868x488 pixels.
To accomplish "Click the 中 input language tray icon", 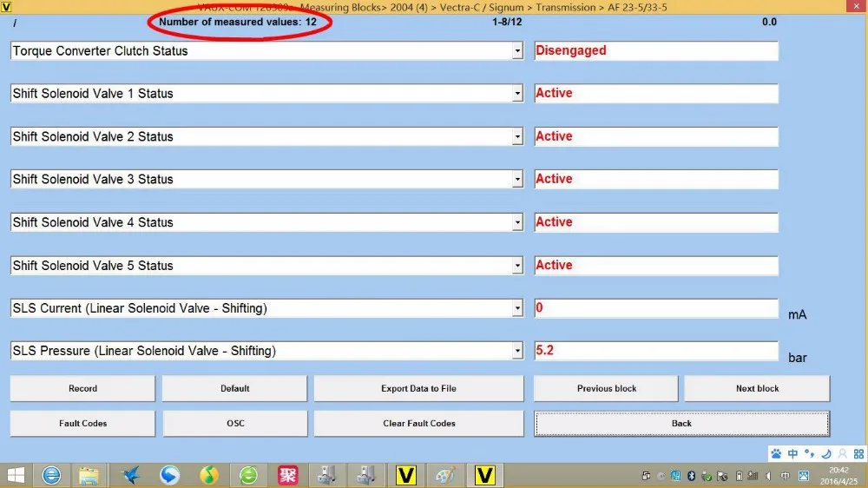I will (x=785, y=476).
